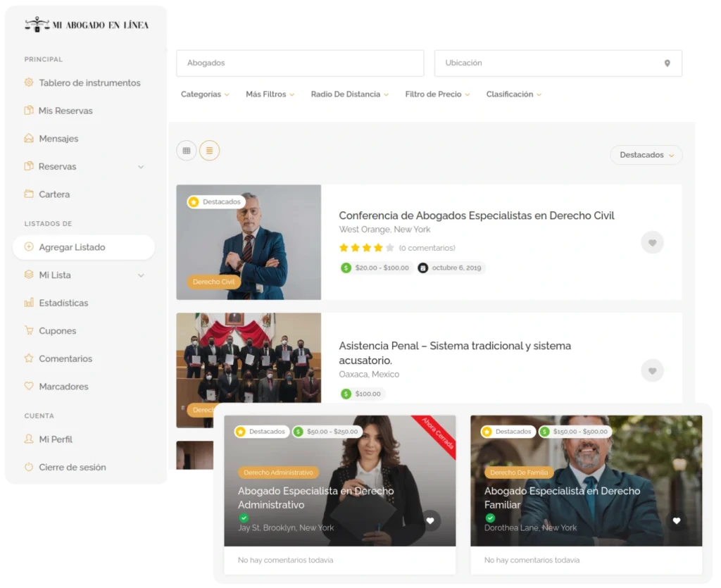
Task: Click the Cupones cart icon
Action: click(29, 330)
